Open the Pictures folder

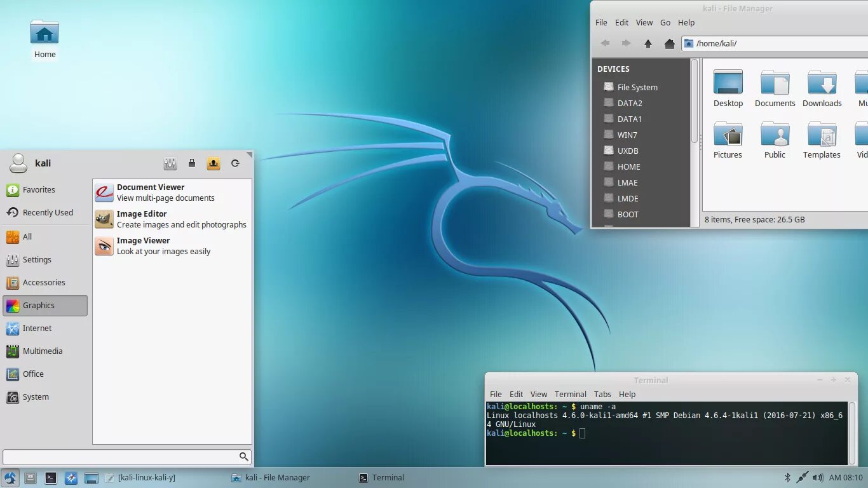[728, 140]
